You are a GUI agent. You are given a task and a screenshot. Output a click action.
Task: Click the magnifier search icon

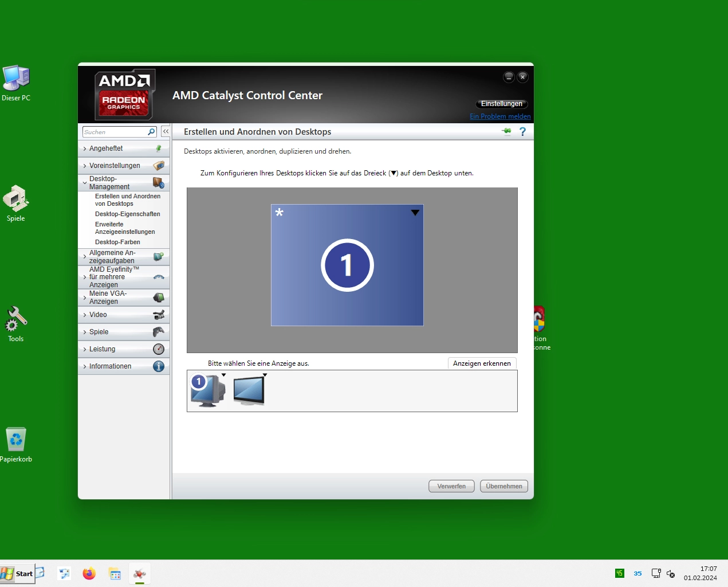(x=151, y=132)
